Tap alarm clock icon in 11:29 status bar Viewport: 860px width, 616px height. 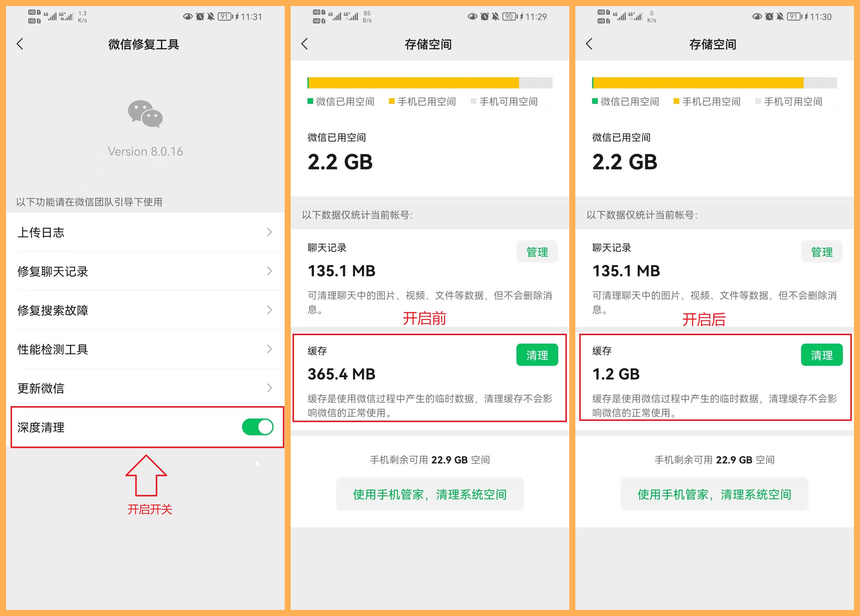(x=484, y=17)
